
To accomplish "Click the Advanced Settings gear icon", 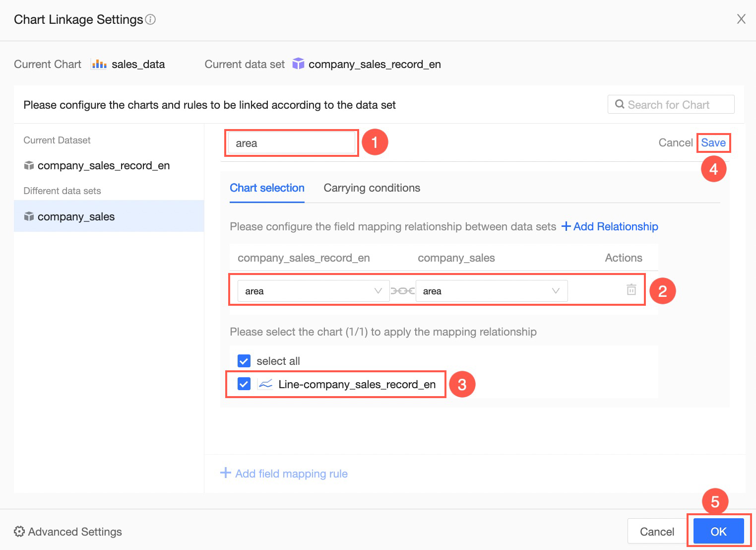I will [19, 532].
